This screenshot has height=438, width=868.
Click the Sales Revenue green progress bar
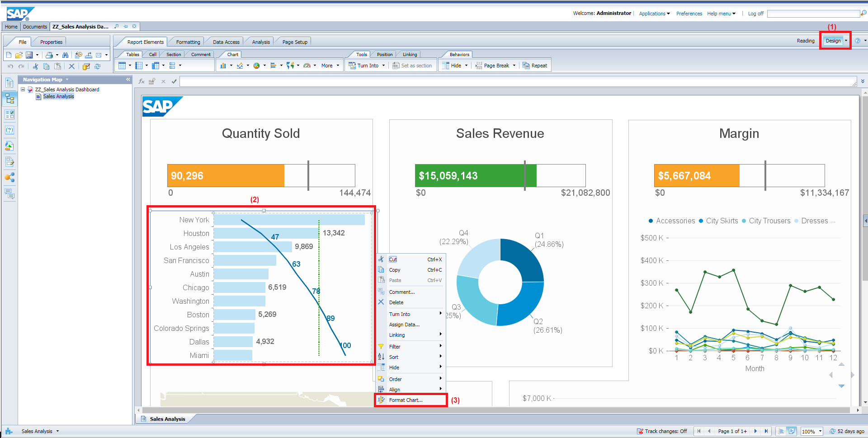pos(476,176)
